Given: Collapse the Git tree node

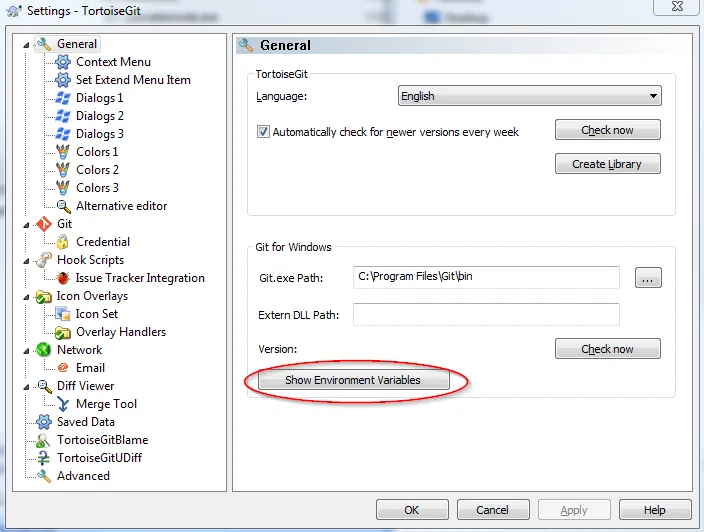Looking at the screenshot, I should click(x=26, y=224).
